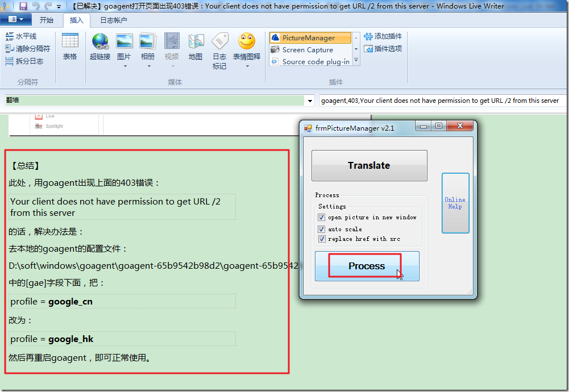Redo the action in the title bar
Screen dimensions: 569x392
pyautogui.click(x=48, y=6)
